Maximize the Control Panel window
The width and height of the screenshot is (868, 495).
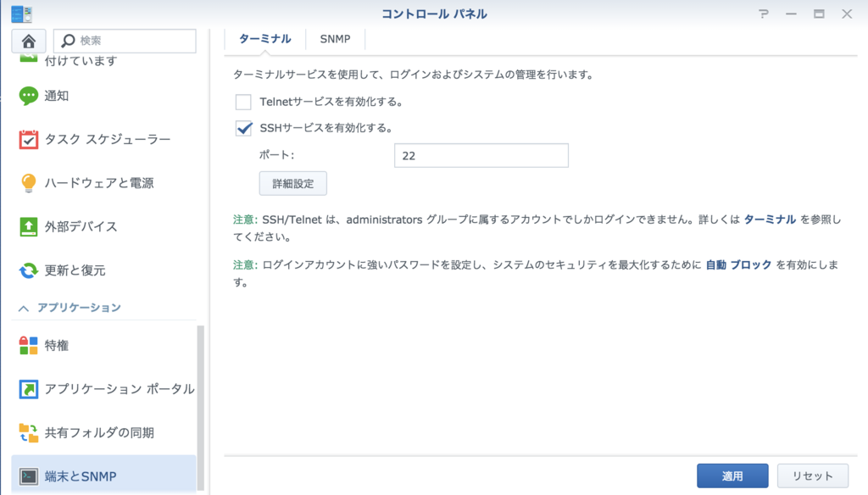pos(819,14)
